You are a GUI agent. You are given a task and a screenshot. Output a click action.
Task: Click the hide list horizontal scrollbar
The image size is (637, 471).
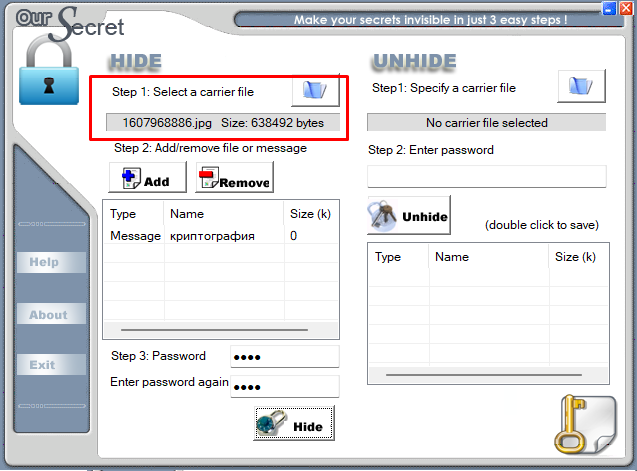tap(221, 330)
